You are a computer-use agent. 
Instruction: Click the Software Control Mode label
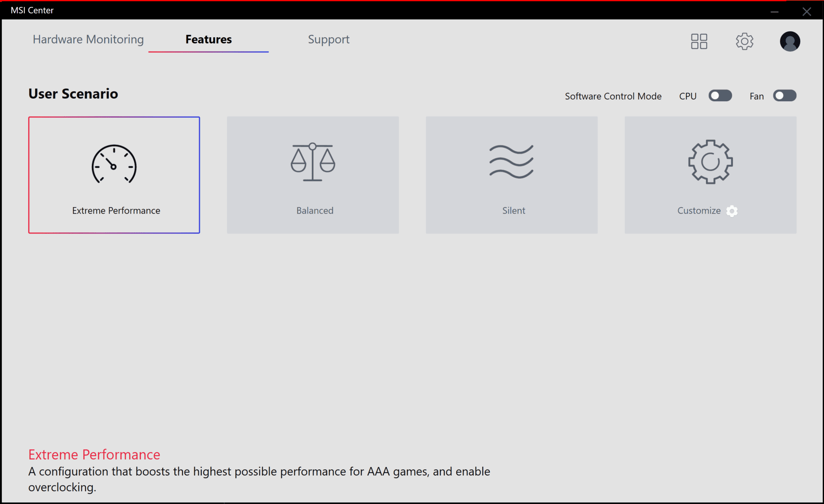[613, 96]
